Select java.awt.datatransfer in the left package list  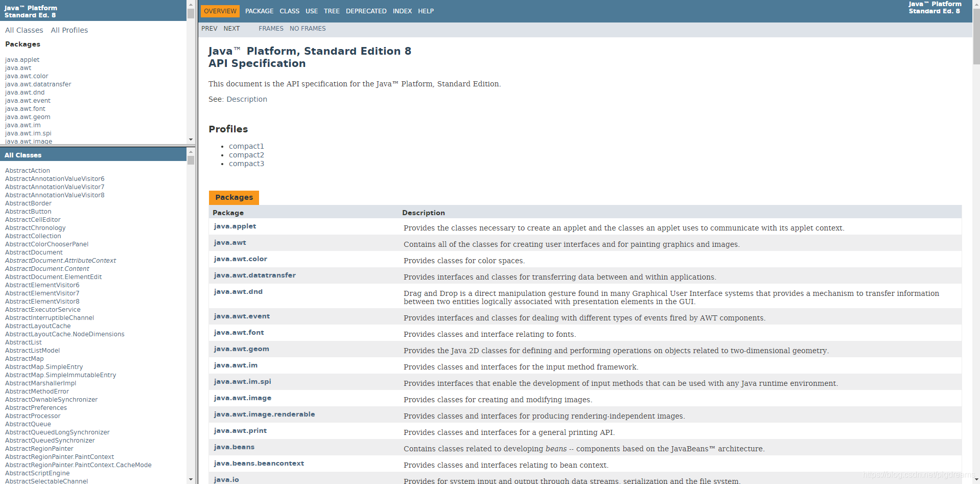click(x=38, y=84)
